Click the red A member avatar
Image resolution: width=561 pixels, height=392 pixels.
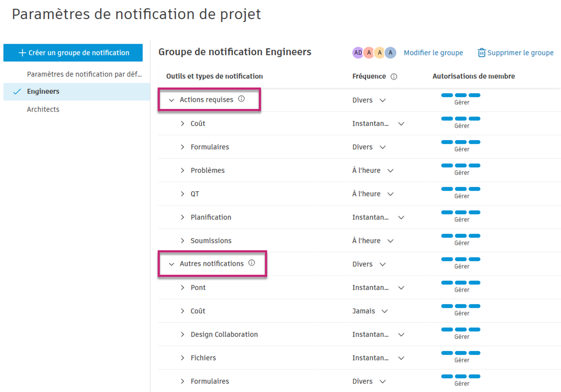(x=368, y=52)
